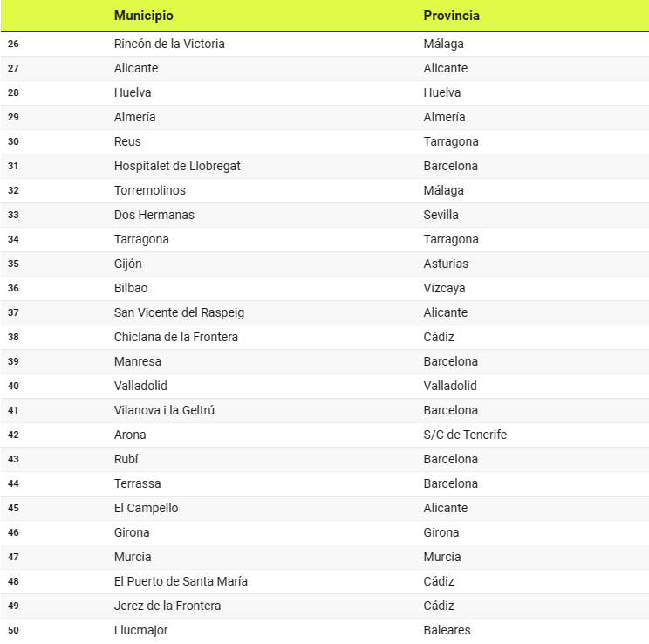Select the S/C de Tenerife province cell
This screenshot has height=644, width=649.
click(x=465, y=435)
